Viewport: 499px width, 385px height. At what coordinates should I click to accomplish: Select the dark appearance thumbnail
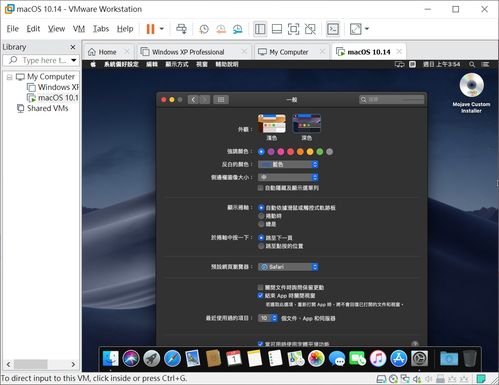[306, 123]
